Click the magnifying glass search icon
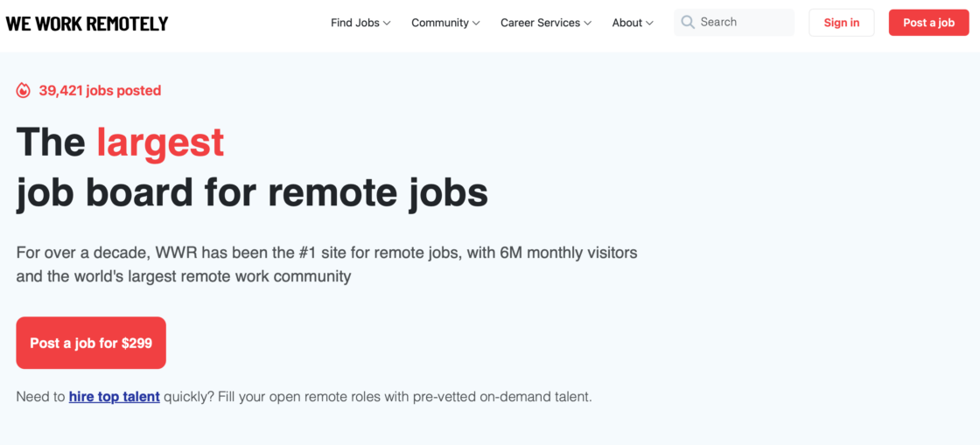This screenshot has width=980, height=445. (688, 23)
